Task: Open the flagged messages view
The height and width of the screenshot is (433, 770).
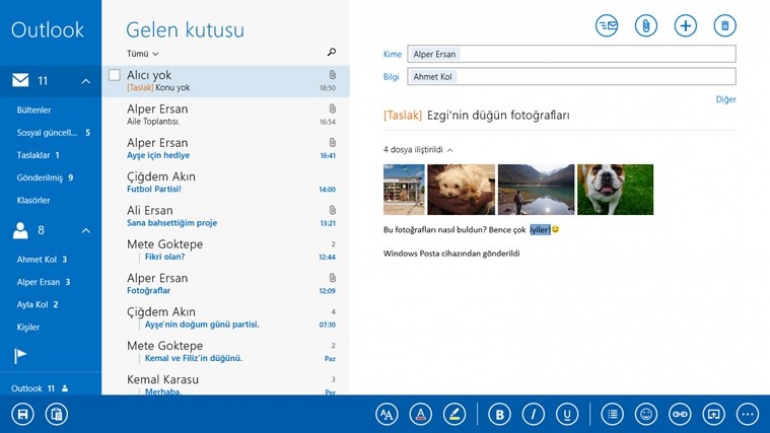Action: [20, 355]
